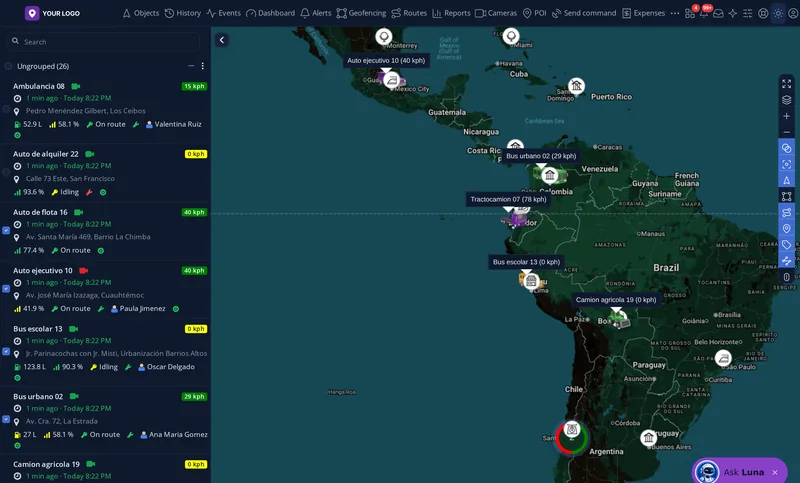Open notifications with 99+ badge
Image resolution: width=800 pixels, height=483 pixels.
(x=704, y=13)
